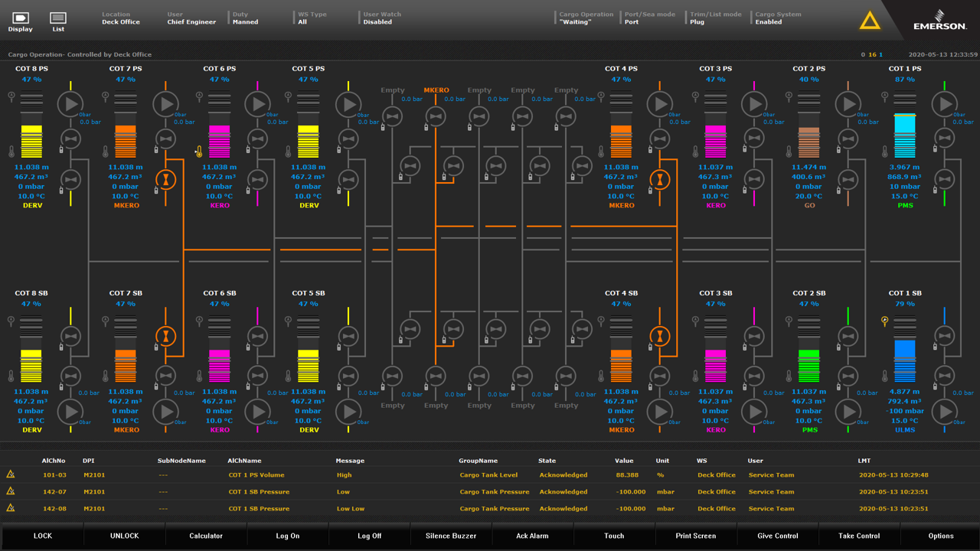980x551 pixels.
Task: Click the yellow warning triangle next to Emerson logo
Action: [x=870, y=21]
